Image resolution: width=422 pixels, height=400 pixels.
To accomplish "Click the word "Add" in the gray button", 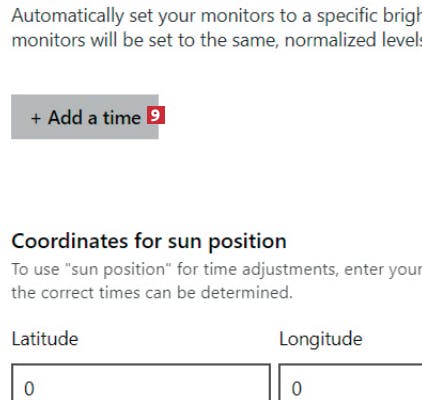I will pos(66,118).
